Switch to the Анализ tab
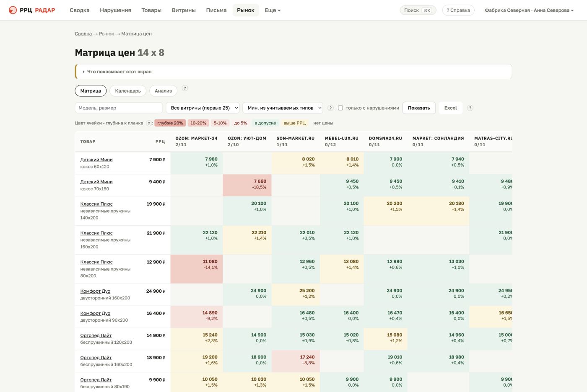 click(x=163, y=91)
